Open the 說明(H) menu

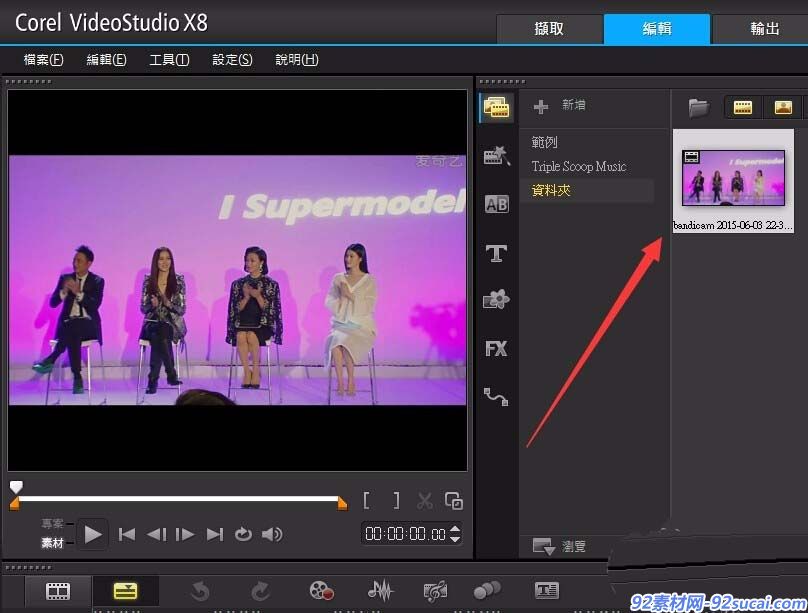click(x=297, y=60)
